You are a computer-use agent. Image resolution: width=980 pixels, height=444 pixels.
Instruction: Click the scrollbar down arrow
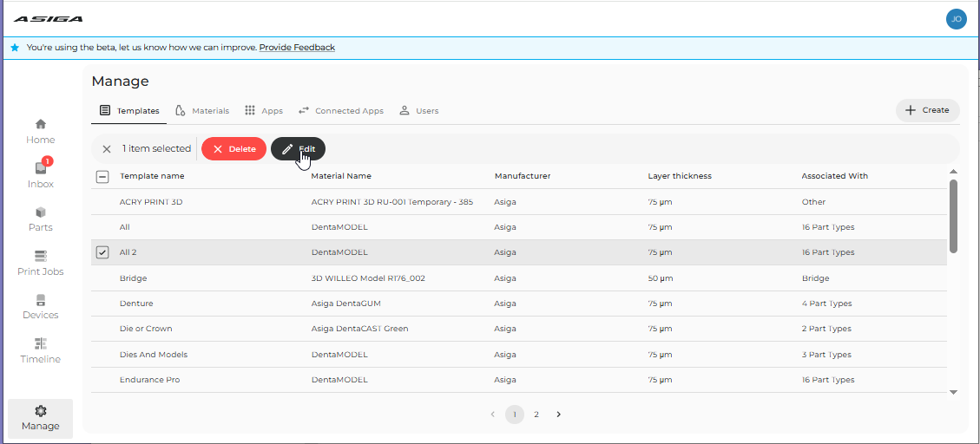953,392
